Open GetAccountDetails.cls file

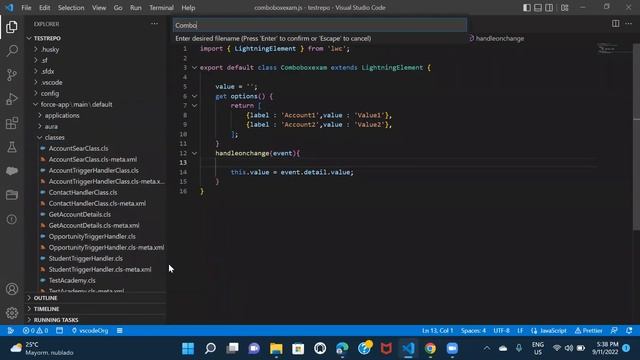coord(80,215)
